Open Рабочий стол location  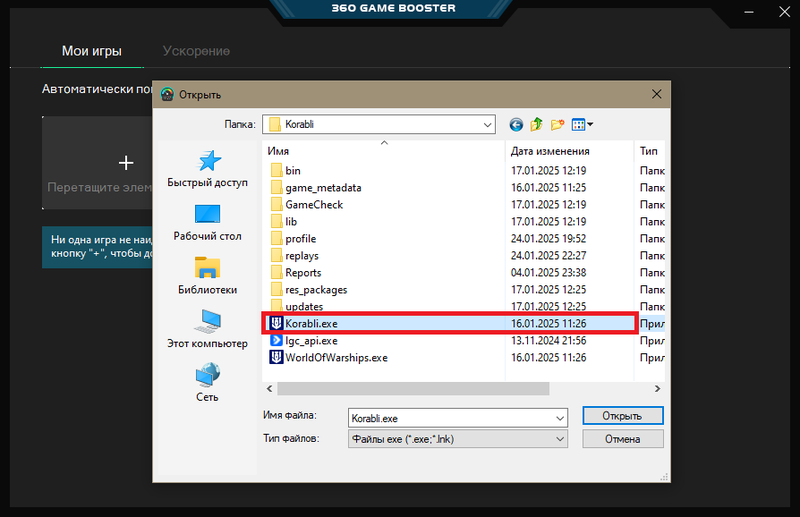[x=207, y=223]
